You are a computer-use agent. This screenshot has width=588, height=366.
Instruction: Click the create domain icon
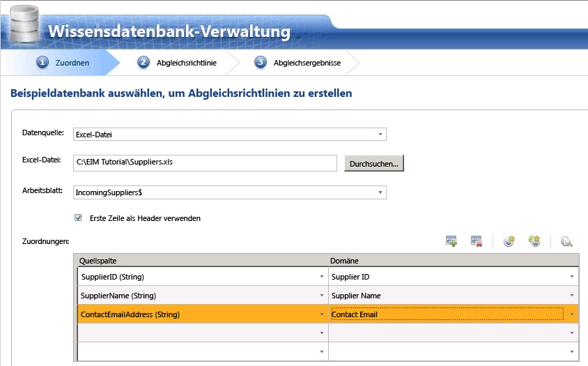(x=509, y=241)
